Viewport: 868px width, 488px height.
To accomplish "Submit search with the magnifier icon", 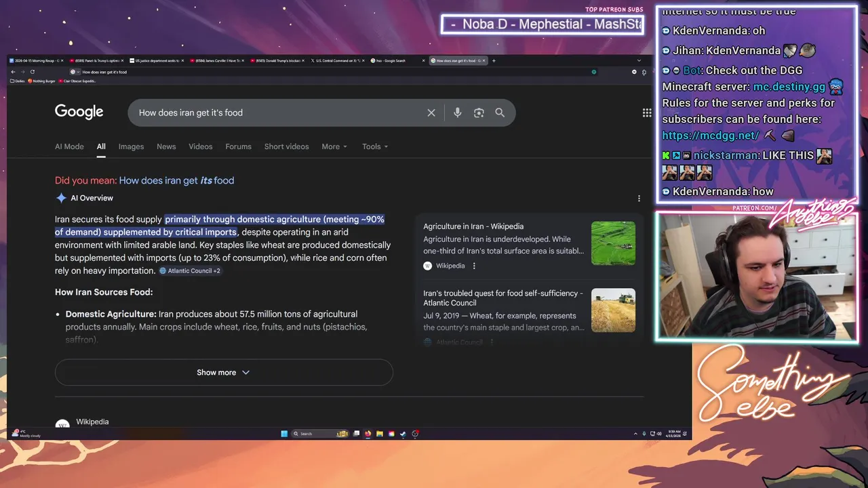I will point(500,113).
